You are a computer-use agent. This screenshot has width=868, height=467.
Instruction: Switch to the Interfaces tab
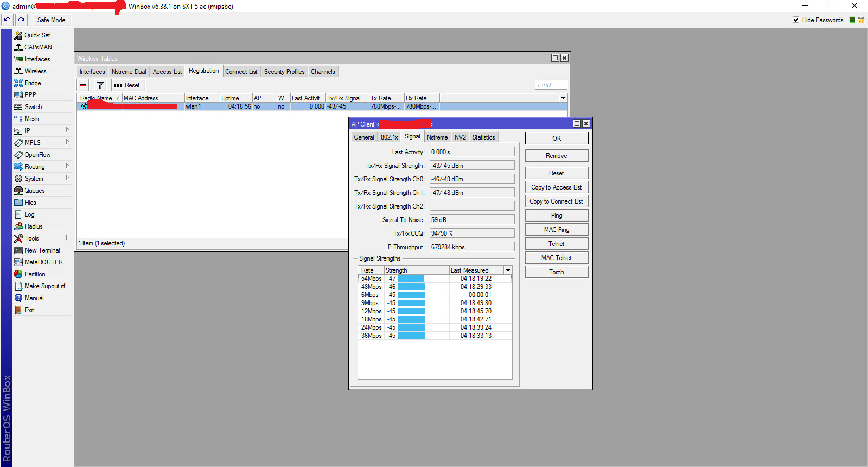tap(92, 72)
